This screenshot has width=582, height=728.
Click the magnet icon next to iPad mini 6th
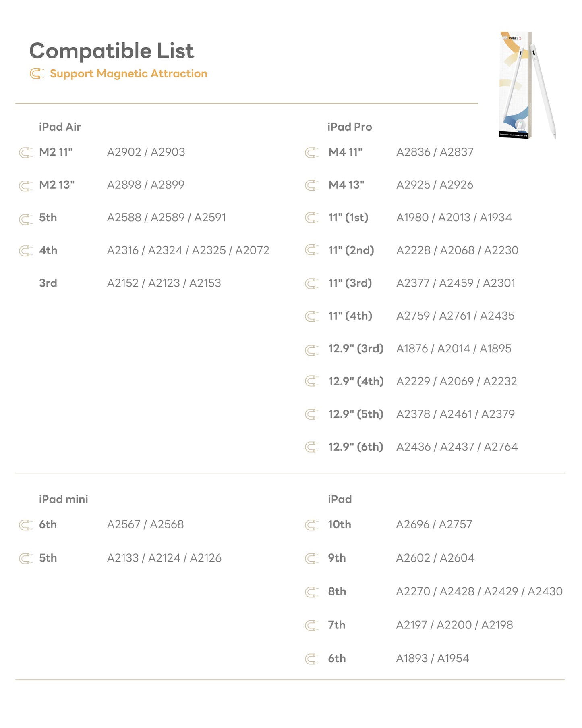(x=26, y=525)
